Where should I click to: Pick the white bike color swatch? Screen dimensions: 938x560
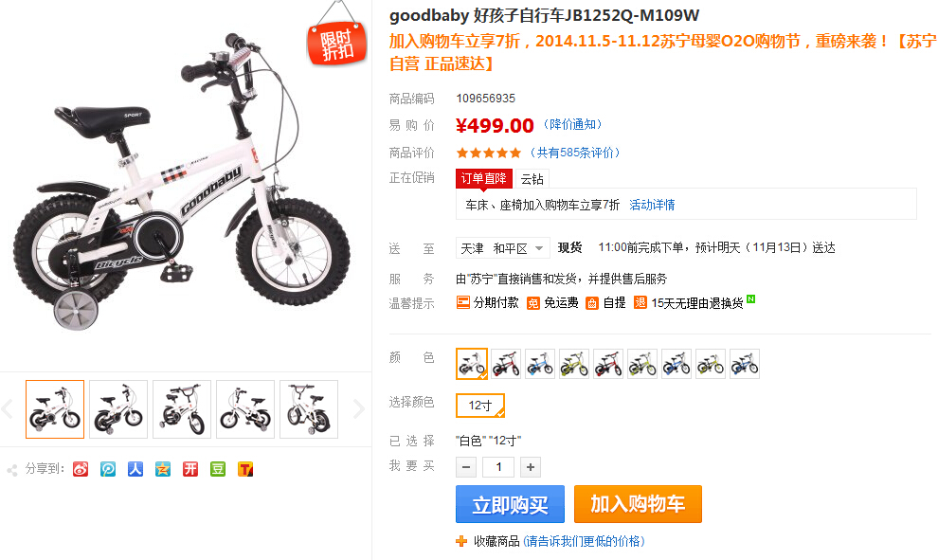(x=472, y=364)
